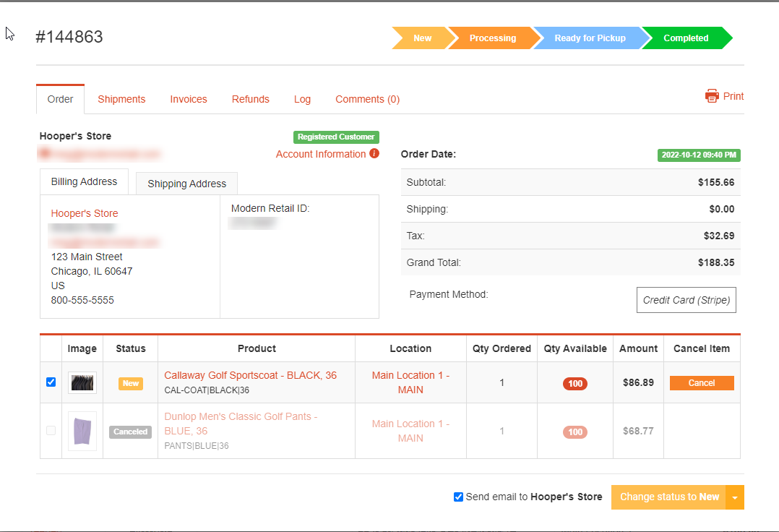Click the Processing status step arrow
This screenshot has width=779, height=532.
click(x=493, y=38)
